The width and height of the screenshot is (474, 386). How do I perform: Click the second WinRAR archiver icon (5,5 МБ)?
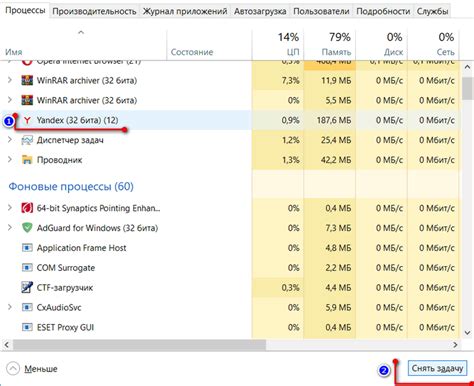(x=27, y=100)
